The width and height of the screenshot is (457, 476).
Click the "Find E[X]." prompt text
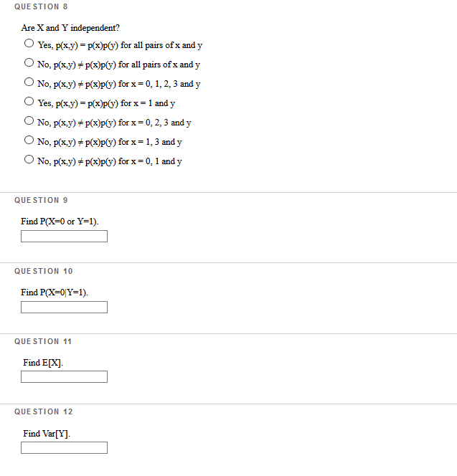coord(43,363)
